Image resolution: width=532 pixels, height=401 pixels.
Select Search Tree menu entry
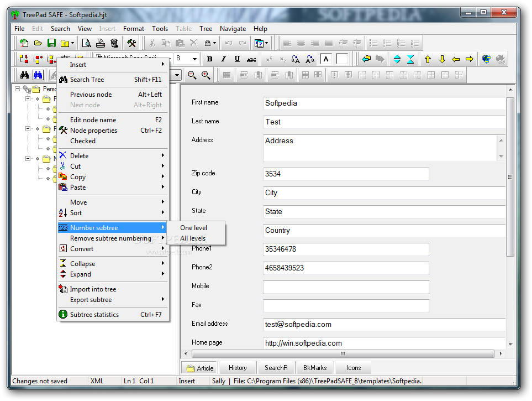click(113, 80)
